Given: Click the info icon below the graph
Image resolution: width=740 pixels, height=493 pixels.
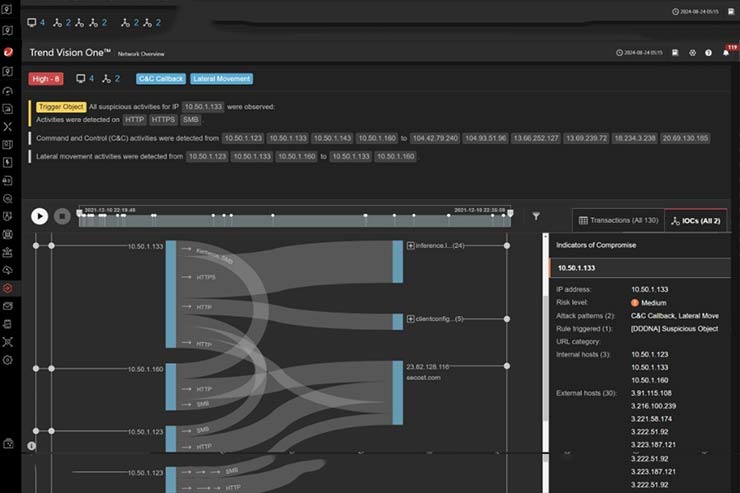Looking at the screenshot, I should click(x=31, y=445).
